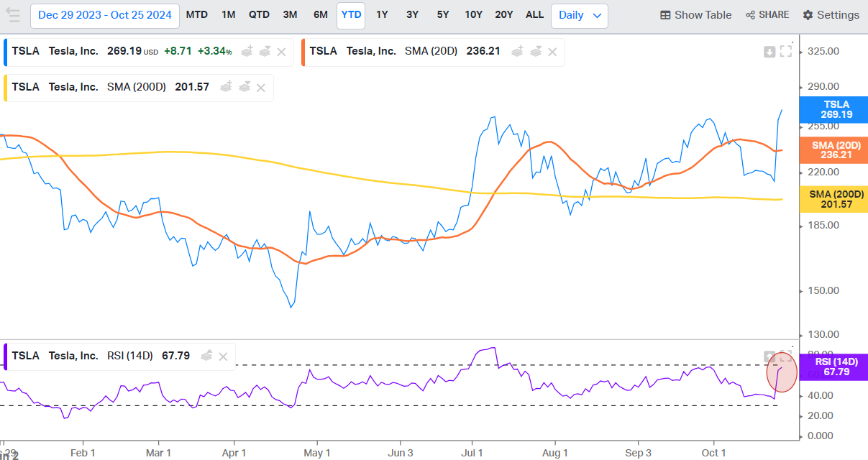The width and height of the screenshot is (868, 460).
Task: Remove the RSI (14D) indicator
Action: point(223,356)
